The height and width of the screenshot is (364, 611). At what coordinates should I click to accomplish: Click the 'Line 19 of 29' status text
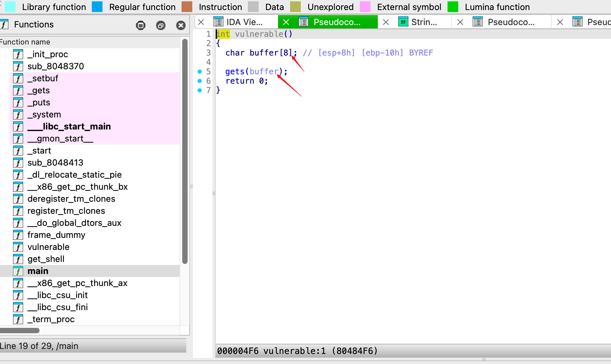click(39, 346)
